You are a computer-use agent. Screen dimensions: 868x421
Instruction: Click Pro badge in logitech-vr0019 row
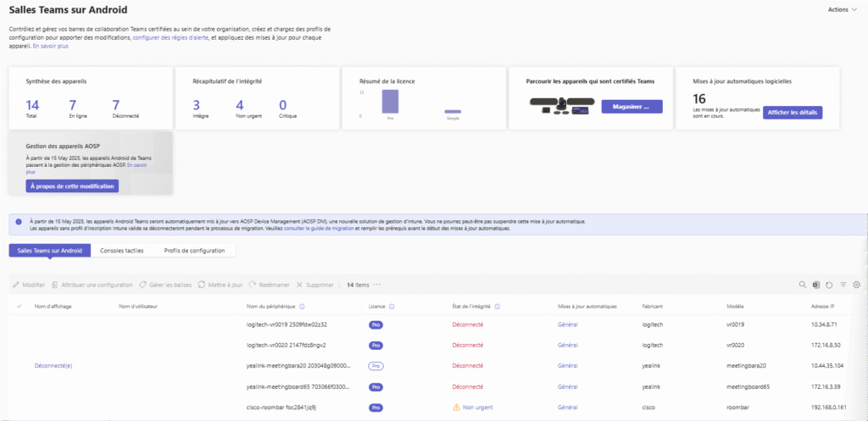376,324
